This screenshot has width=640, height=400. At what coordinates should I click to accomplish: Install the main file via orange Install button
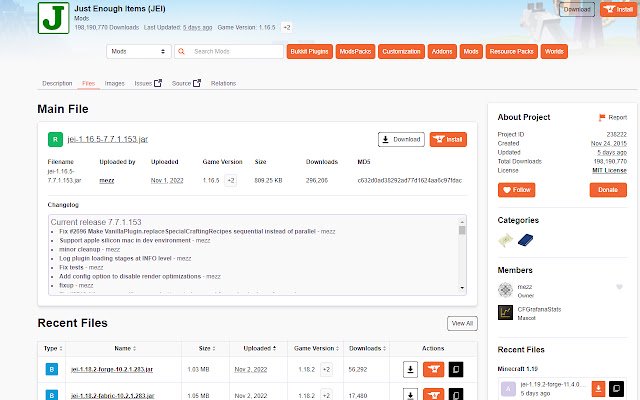(x=448, y=139)
